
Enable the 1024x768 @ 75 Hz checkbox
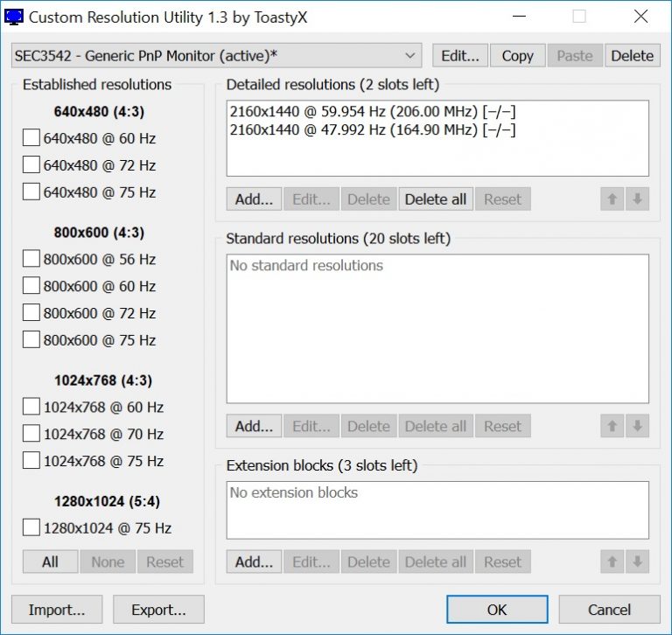(x=31, y=461)
